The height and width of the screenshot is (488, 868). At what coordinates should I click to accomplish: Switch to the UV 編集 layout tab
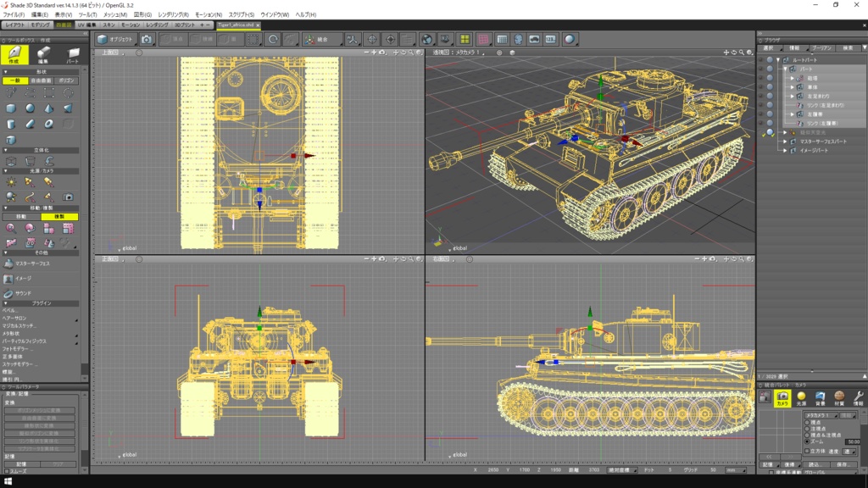[86, 25]
